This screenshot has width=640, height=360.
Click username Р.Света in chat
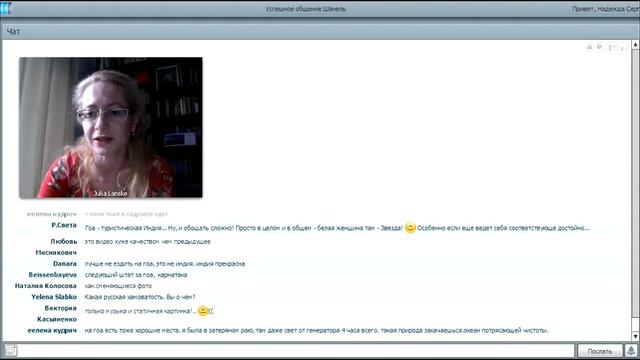coord(64,225)
